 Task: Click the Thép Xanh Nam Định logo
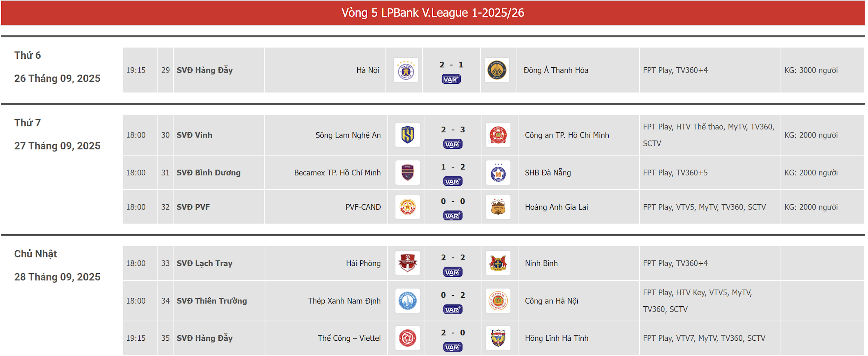[x=408, y=301]
